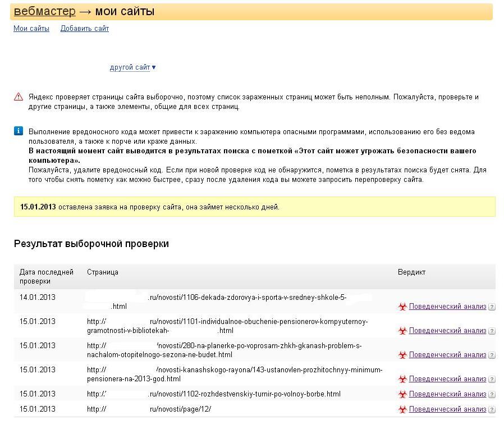Click the blue info icon
Viewport: 504px width, 429px height.
click(x=18, y=131)
